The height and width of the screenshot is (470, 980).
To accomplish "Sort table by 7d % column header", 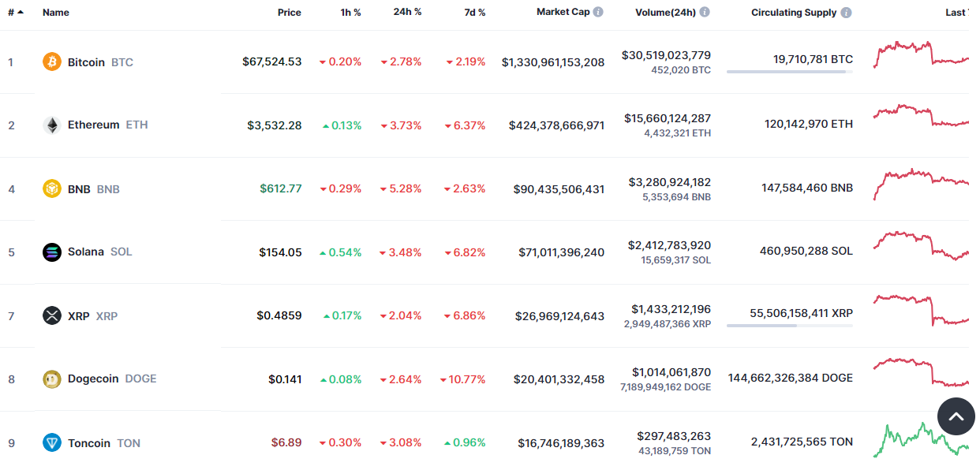I will click(x=473, y=13).
